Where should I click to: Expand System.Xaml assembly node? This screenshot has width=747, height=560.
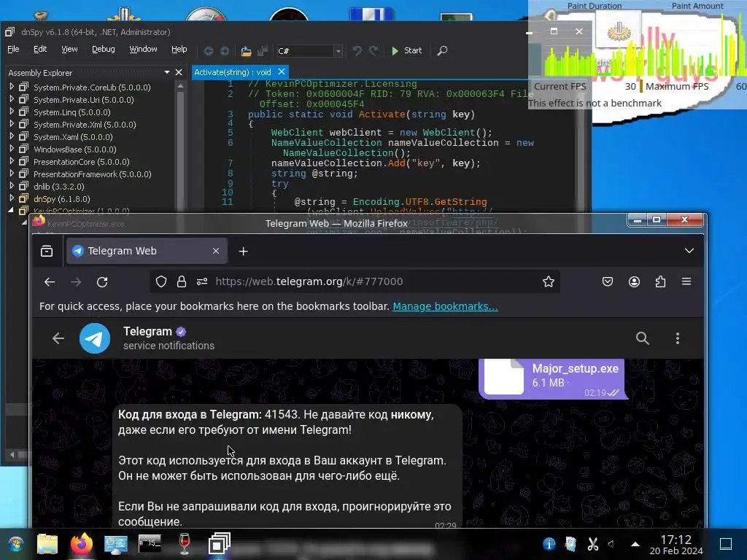click(12, 136)
